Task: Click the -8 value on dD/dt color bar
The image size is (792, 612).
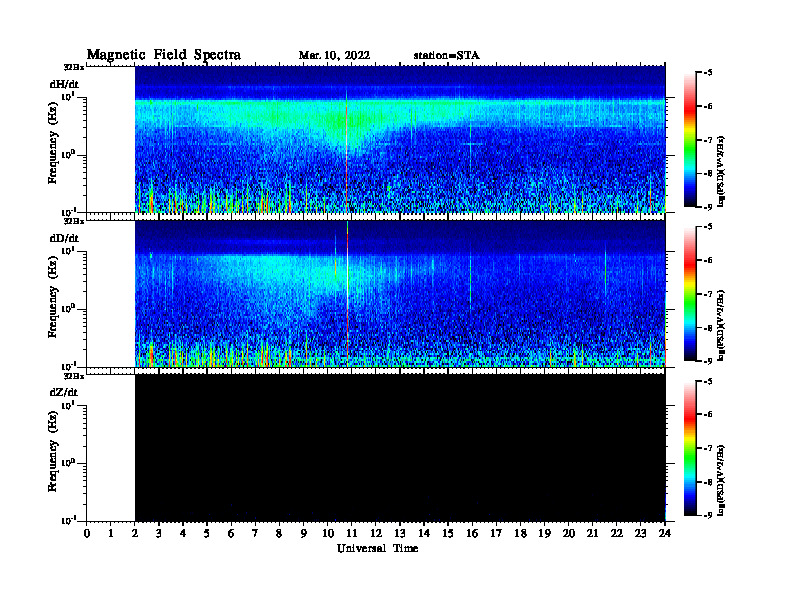Action: pos(708,328)
